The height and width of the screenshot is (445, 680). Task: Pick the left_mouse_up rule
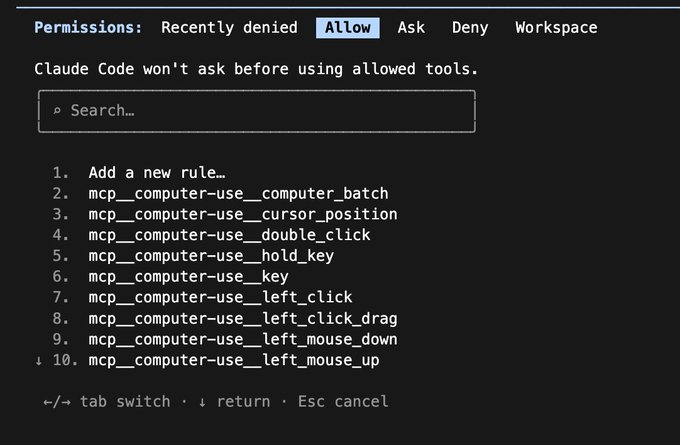(x=234, y=360)
